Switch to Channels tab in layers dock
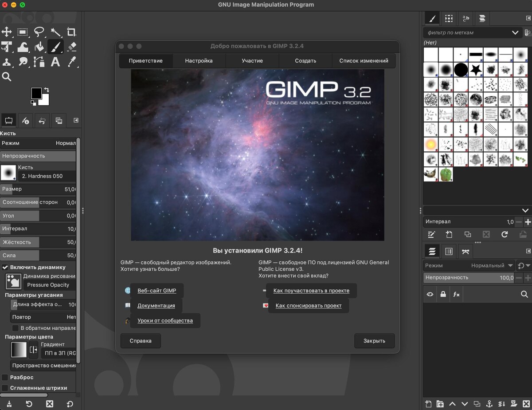Image resolution: width=532 pixels, height=410 pixels. click(449, 252)
